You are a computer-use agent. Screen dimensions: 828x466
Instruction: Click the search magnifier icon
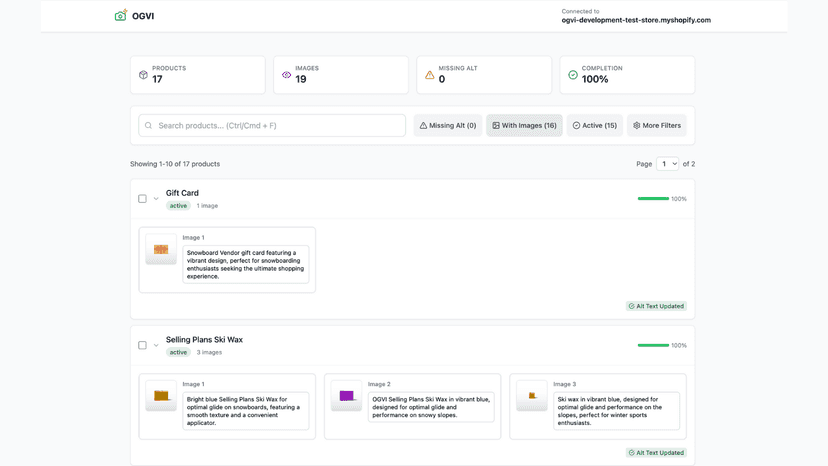click(x=148, y=126)
